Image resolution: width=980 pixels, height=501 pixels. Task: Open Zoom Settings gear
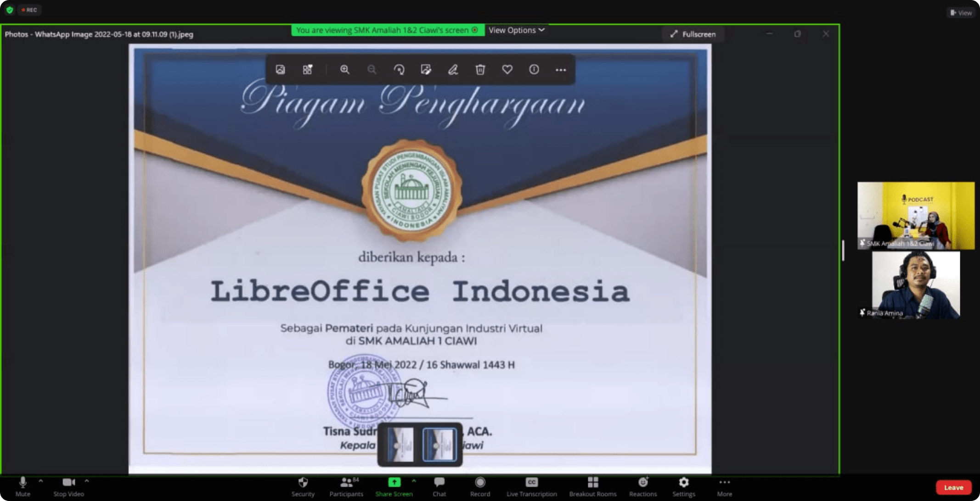point(683,487)
